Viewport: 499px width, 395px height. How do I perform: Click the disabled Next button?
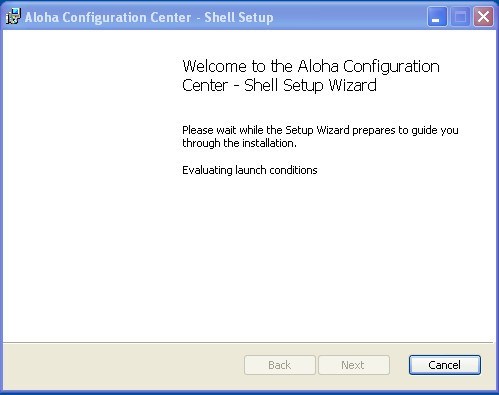[x=354, y=365]
